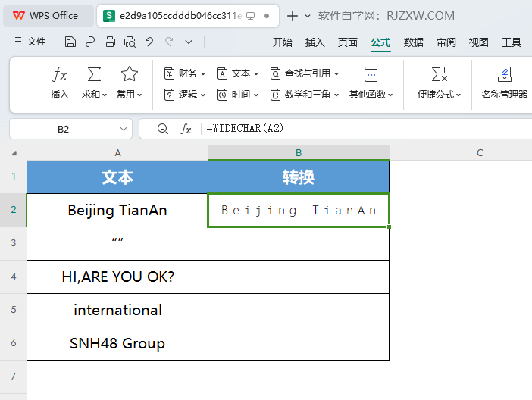Click the Name Box showing B2
This screenshot has width=532, height=400.
(63, 130)
